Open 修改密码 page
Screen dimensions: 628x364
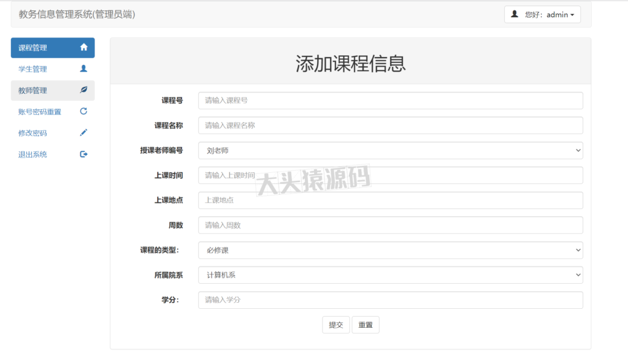coord(53,133)
